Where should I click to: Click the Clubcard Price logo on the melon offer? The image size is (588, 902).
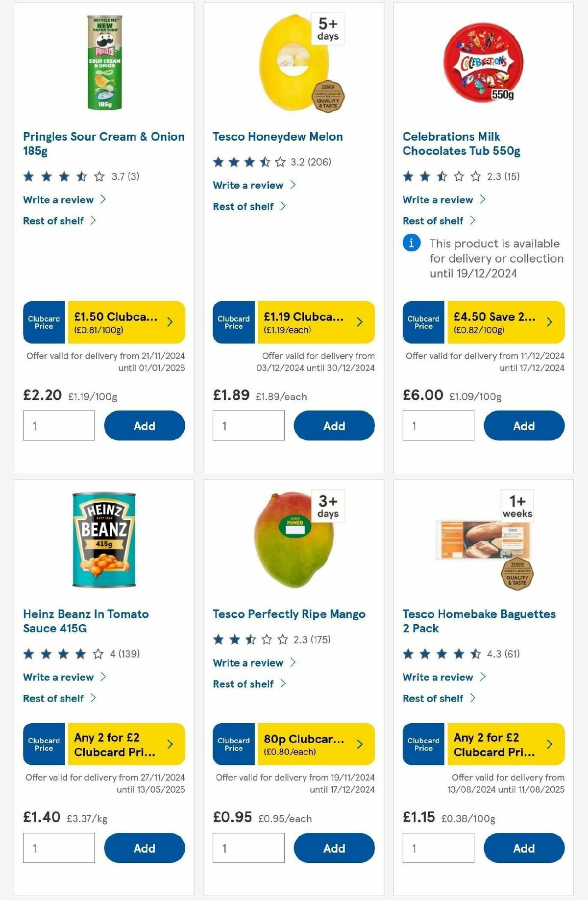coord(233,322)
